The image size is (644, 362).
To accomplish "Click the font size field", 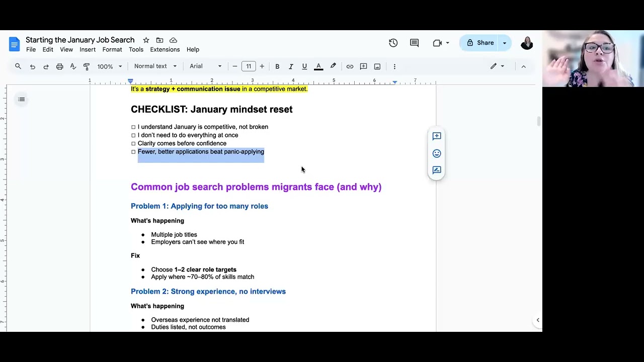I will point(249,66).
